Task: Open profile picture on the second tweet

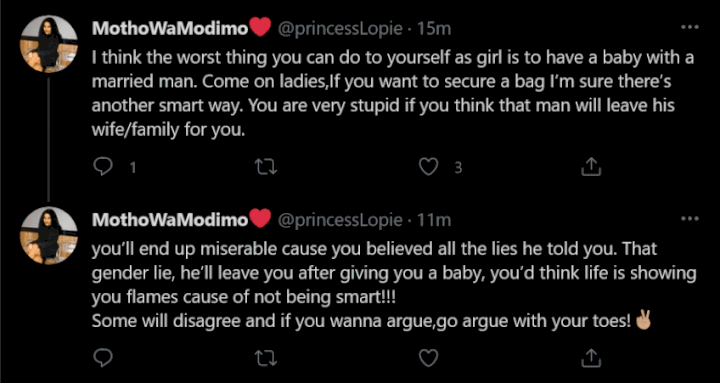Action: (49, 236)
